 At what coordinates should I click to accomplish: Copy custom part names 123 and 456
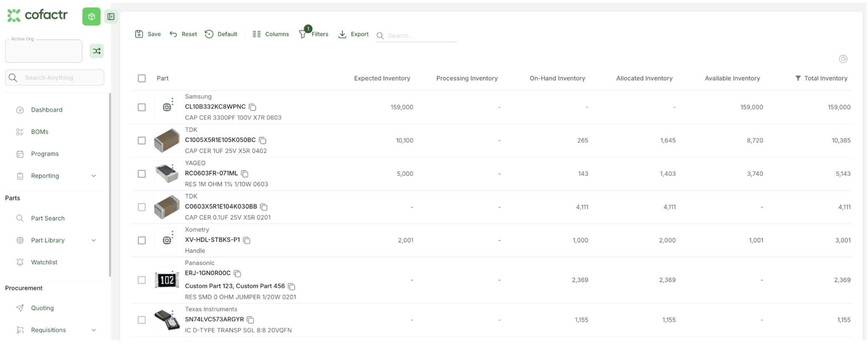click(292, 286)
